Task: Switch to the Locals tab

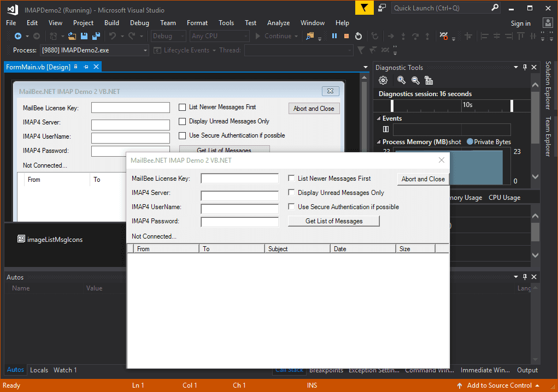Action: pos(39,370)
